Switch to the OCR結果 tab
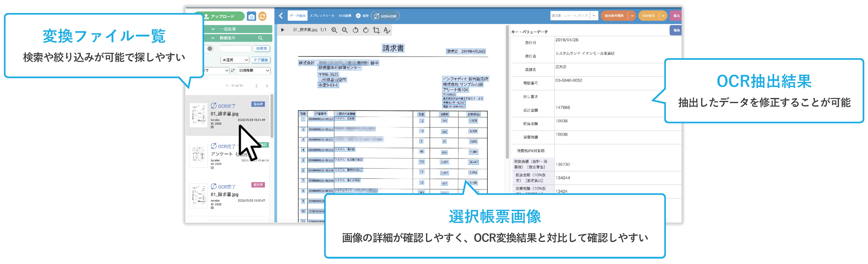Screen dimensions: 868x264 click(345, 16)
